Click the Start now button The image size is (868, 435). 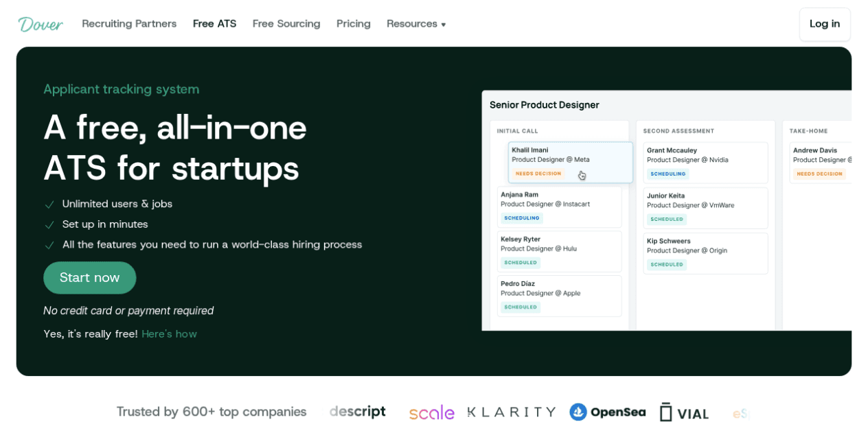90,278
